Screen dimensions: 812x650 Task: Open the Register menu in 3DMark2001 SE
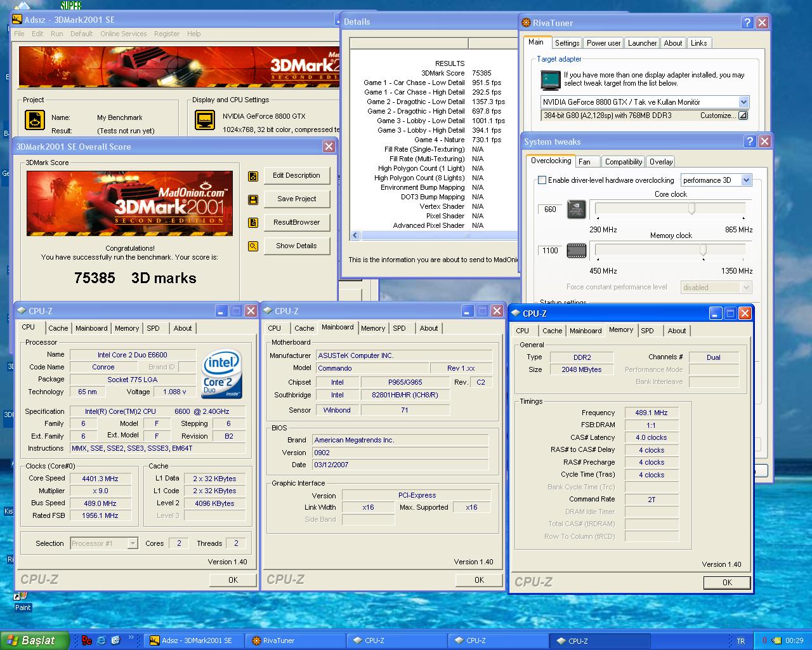(166, 34)
